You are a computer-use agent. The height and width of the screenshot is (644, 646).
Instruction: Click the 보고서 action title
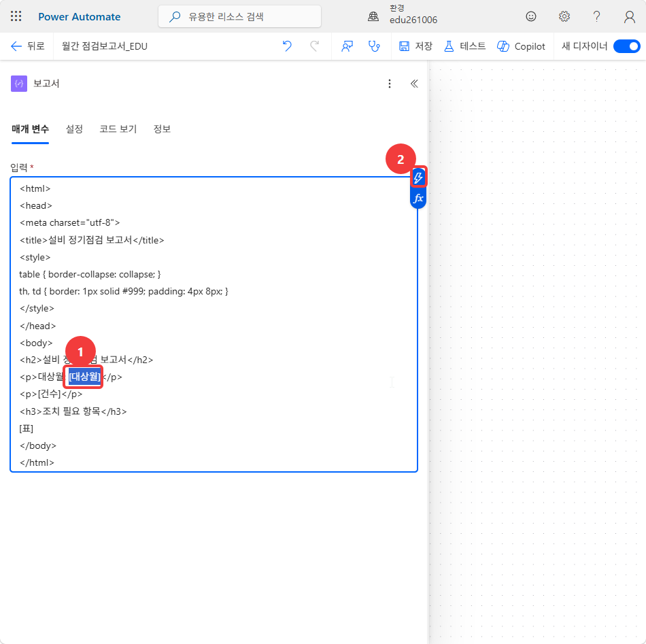click(46, 83)
